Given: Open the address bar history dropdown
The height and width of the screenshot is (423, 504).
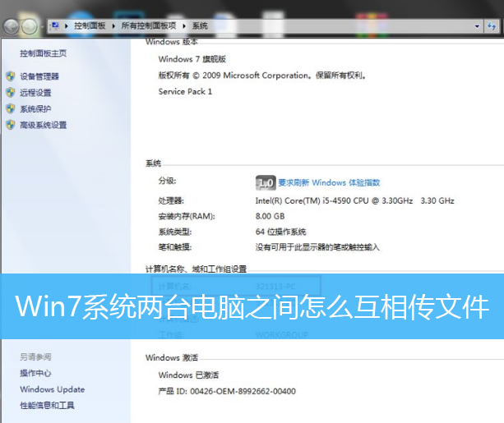Looking at the screenshot, I should coord(477,26).
